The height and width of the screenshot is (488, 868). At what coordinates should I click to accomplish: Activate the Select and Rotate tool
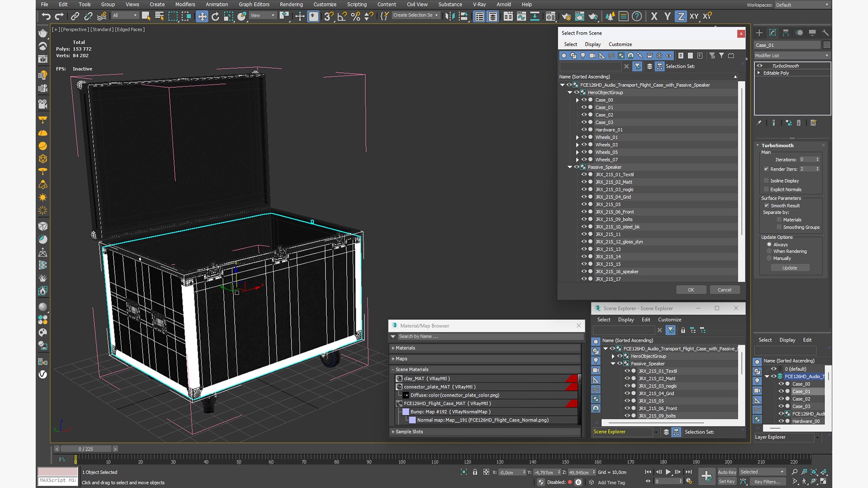click(x=215, y=16)
